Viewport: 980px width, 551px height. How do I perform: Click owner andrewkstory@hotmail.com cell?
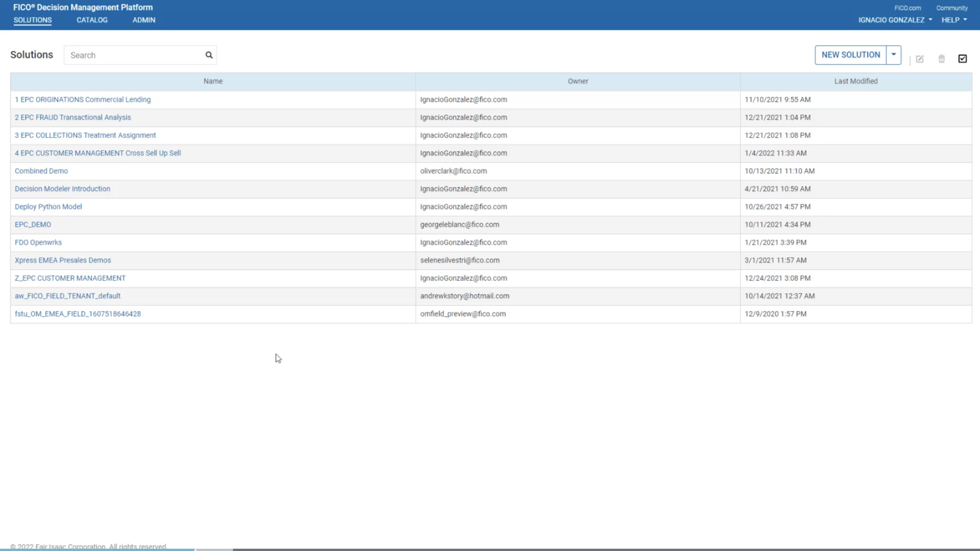point(578,296)
